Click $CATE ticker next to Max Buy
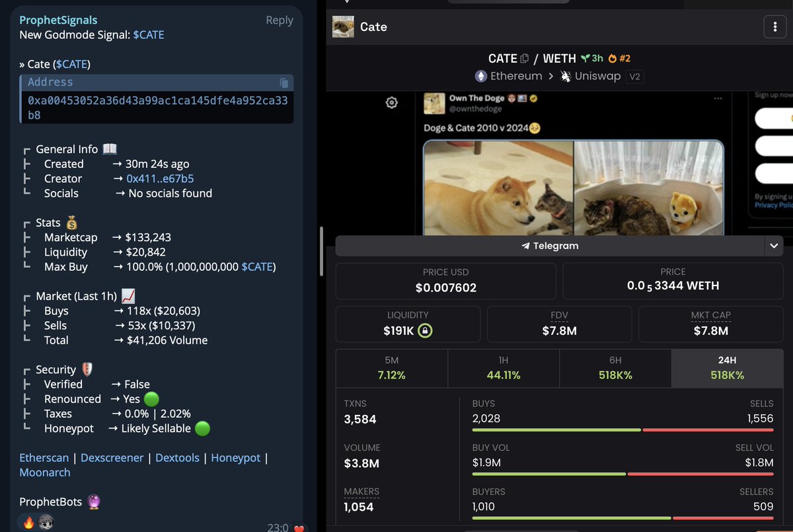793x532 pixels. (257, 267)
